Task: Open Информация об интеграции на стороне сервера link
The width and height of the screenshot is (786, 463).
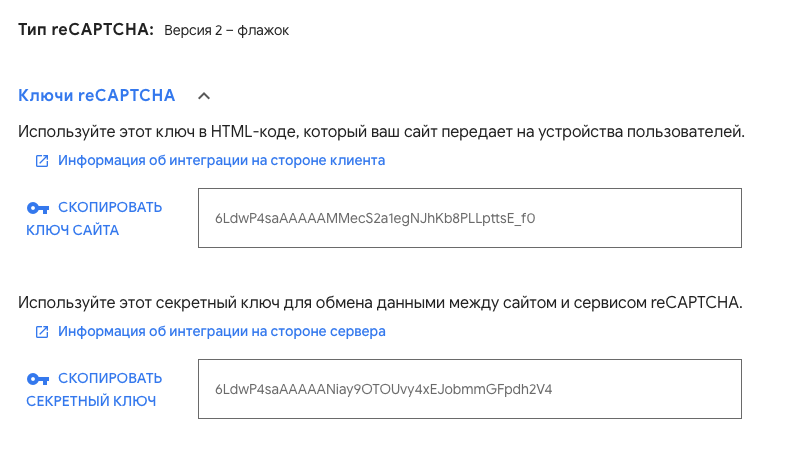Action: pos(222,331)
